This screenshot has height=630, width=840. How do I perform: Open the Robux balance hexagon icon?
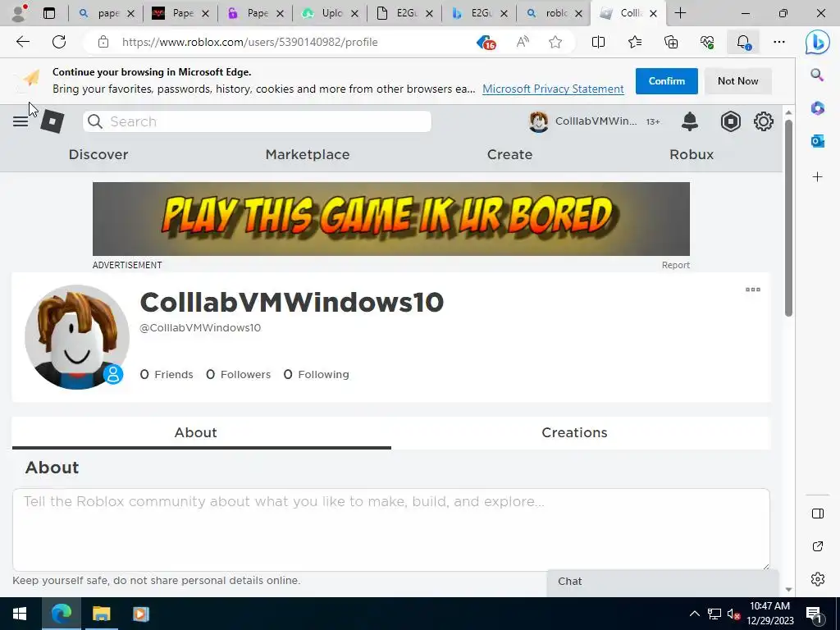(731, 121)
